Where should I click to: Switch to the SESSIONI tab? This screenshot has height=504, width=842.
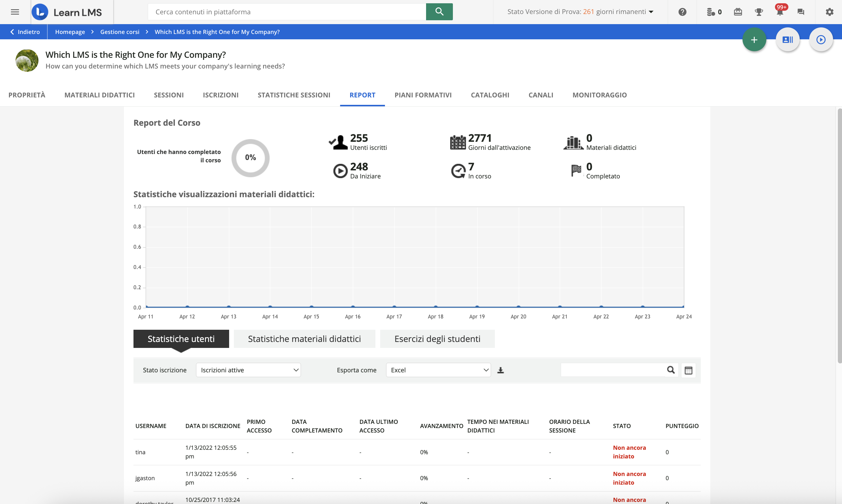click(x=169, y=95)
